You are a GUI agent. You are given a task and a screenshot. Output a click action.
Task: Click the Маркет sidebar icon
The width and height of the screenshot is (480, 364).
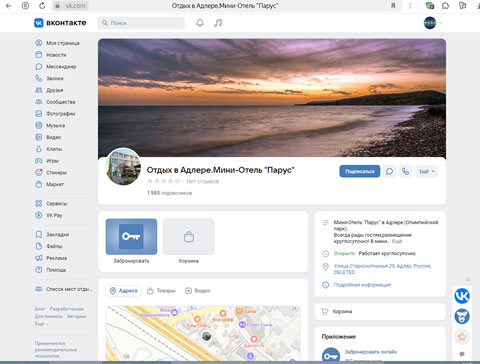pos(39,184)
